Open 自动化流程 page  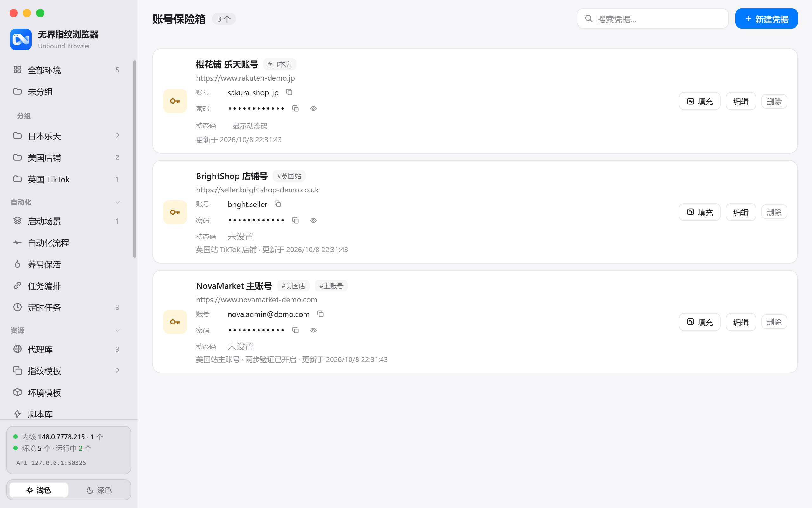tap(66, 243)
